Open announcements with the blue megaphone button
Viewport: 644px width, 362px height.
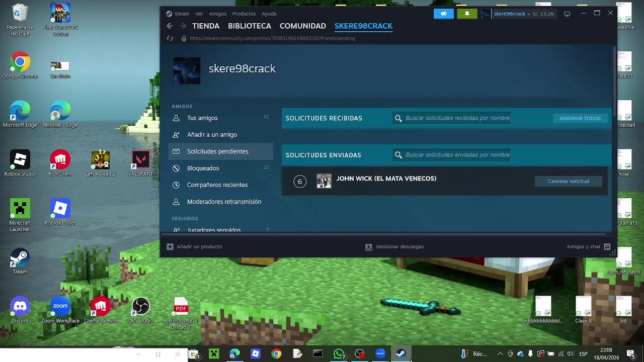tap(444, 14)
